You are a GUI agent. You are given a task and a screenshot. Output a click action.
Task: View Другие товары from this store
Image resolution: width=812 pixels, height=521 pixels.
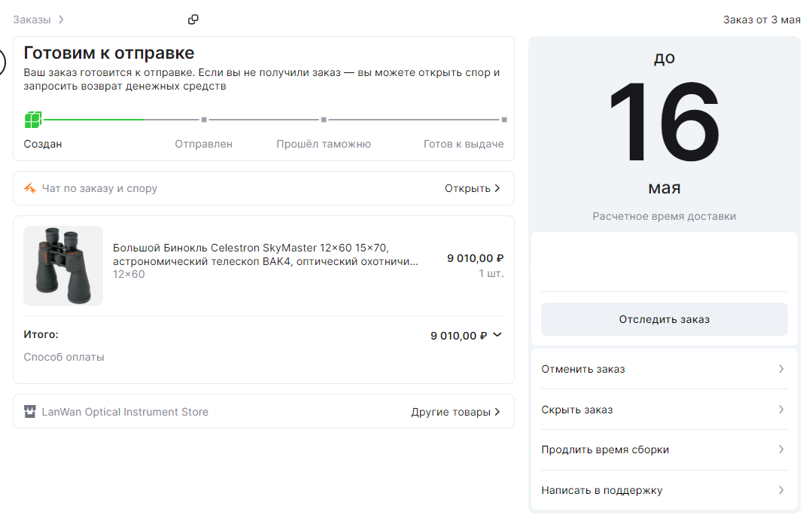456,413
